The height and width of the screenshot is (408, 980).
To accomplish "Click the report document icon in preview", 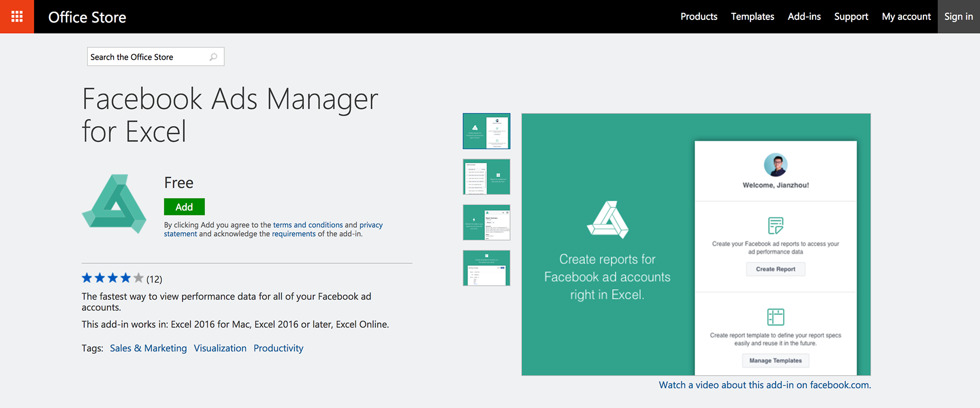I will tap(775, 225).
